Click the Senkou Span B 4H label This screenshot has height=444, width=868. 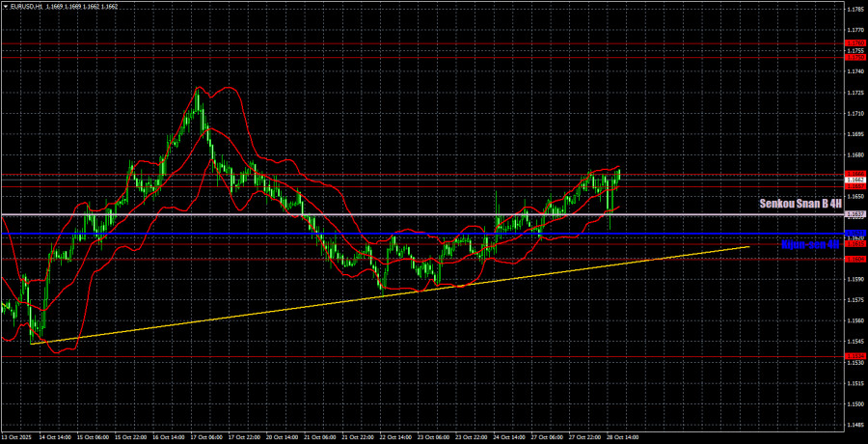[800, 204]
